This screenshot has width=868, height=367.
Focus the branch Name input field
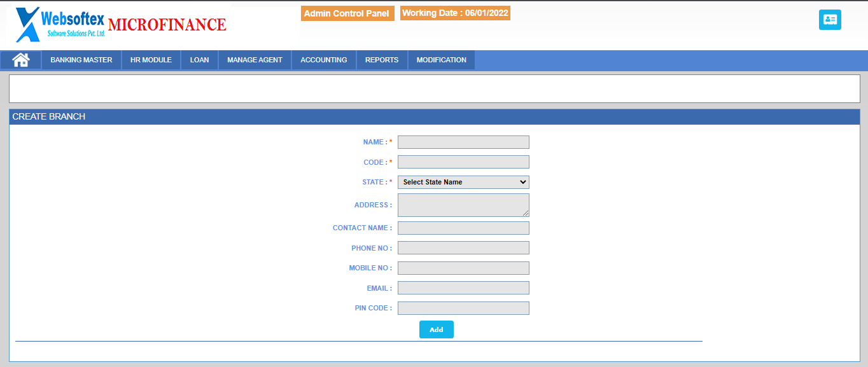(x=463, y=142)
